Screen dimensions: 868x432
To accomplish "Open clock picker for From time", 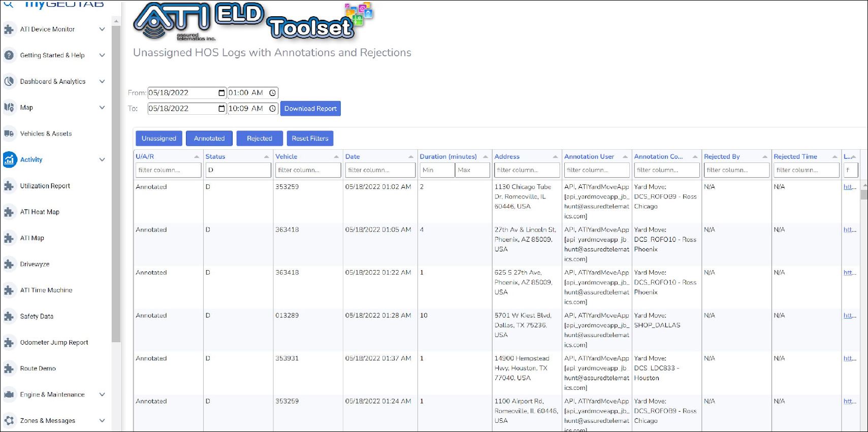I will tap(272, 93).
